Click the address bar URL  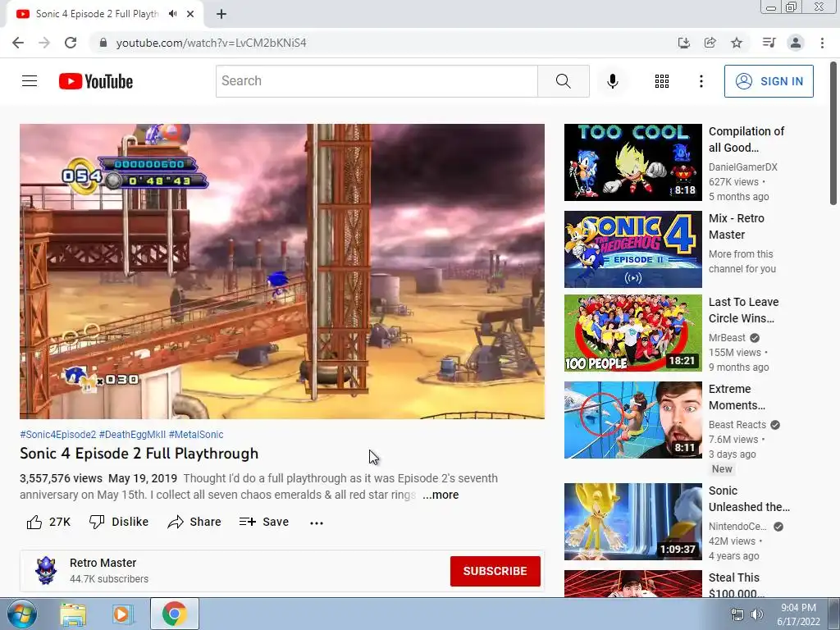[x=211, y=43]
